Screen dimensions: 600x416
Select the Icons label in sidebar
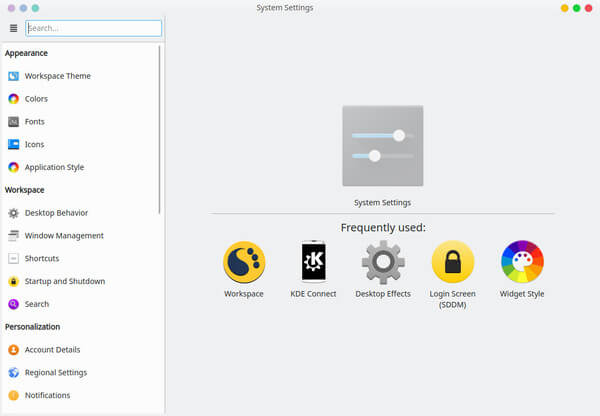pos(34,144)
